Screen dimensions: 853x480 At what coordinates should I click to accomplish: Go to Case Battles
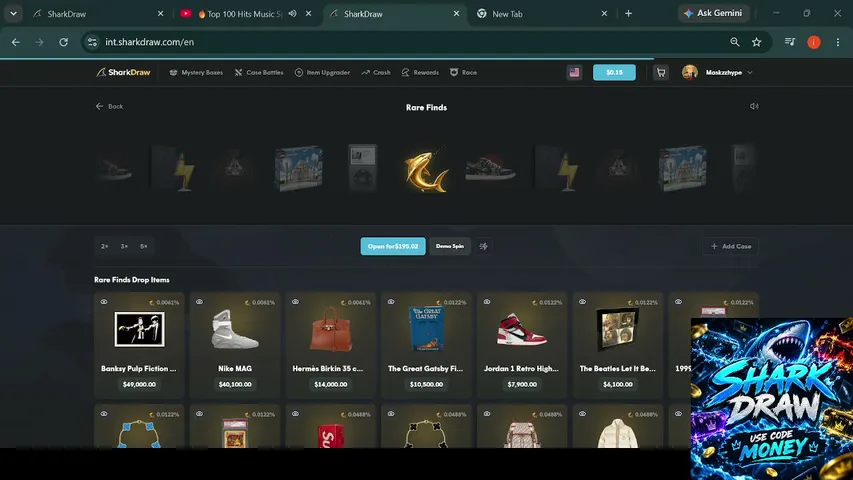(x=259, y=72)
